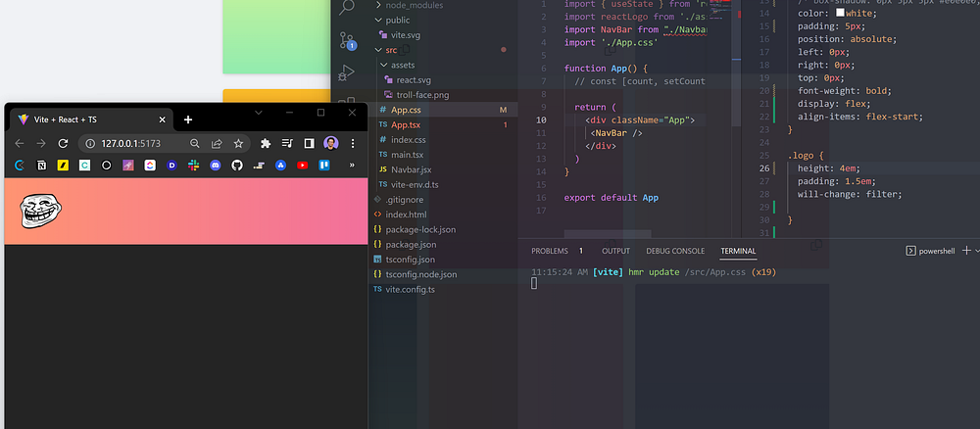Open the ClickUp bookmark
The height and width of the screenshot is (429, 980).
(x=150, y=166)
